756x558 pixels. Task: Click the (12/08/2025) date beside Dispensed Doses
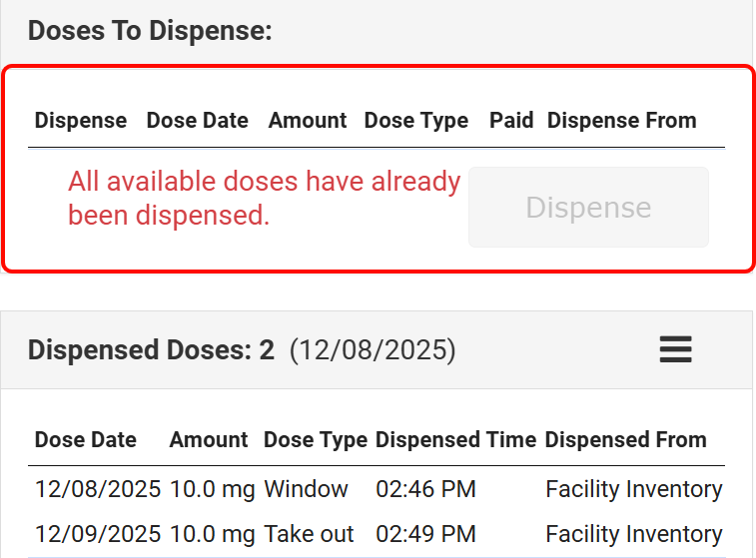pyautogui.click(x=373, y=350)
